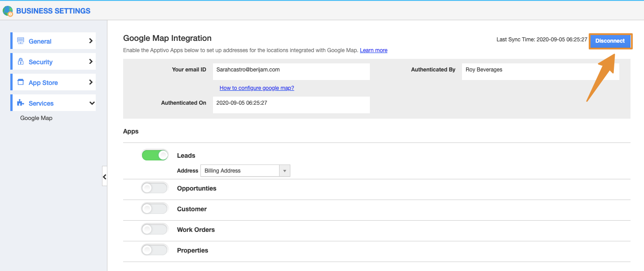Viewport: 644px width, 271px height.
Task: Click the Services puzzle piece icon
Action: pos(20,103)
